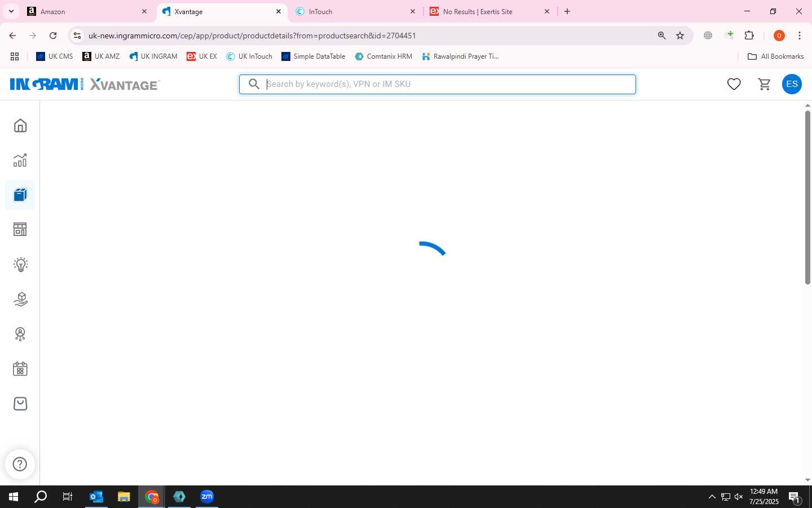Open the lightbulb insights sidebar icon
Image resolution: width=812 pixels, height=508 pixels.
click(x=20, y=265)
